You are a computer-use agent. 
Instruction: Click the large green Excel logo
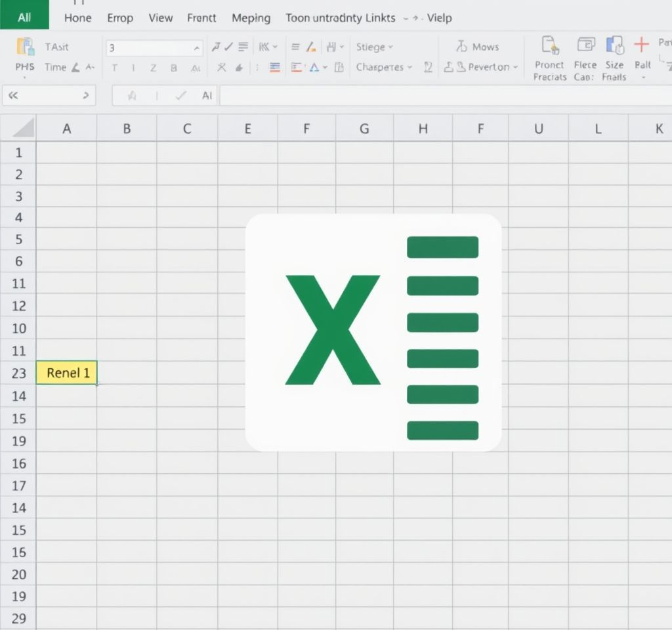click(x=373, y=332)
